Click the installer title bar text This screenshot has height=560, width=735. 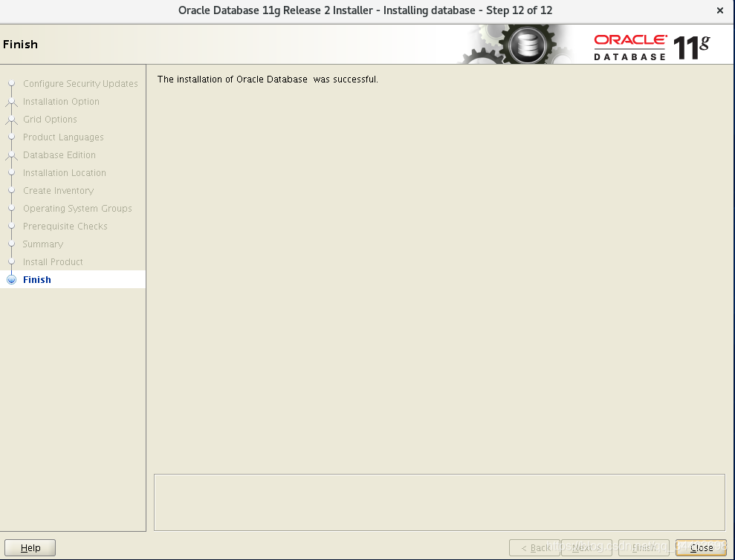pyautogui.click(x=365, y=10)
